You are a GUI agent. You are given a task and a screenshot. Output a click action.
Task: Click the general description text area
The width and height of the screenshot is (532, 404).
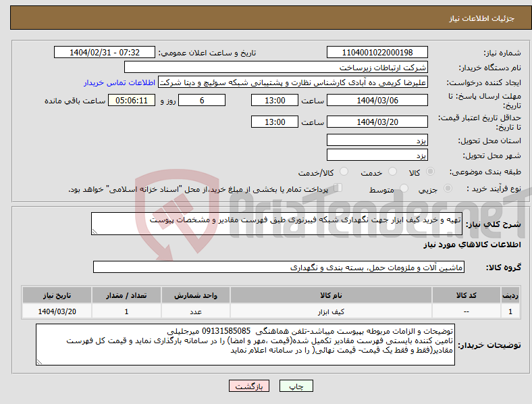pos(277,224)
